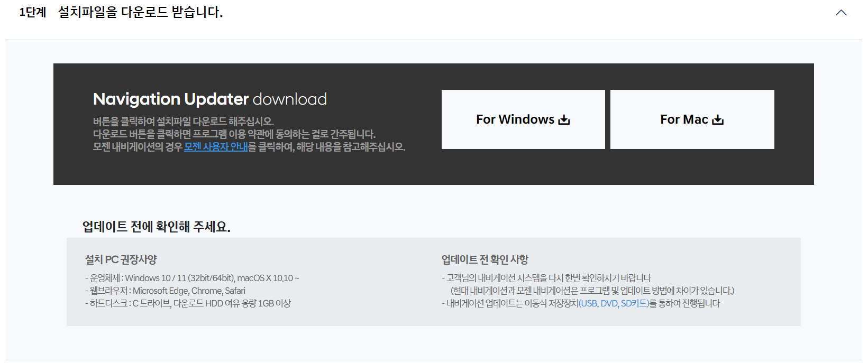The height and width of the screenshot is (363, 868).
Task: Collapse the 1단계 section with chevron arrow
Action: pos(841,13)
